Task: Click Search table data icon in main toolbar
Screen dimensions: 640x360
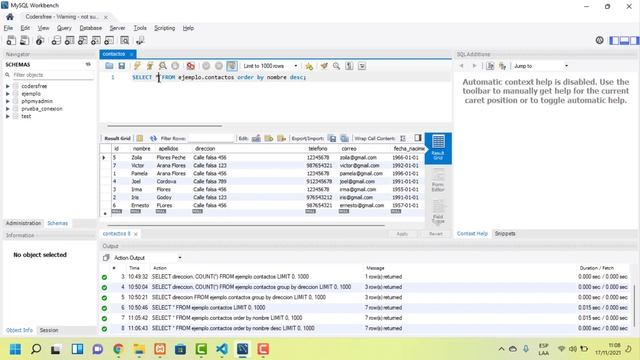Action: (124, 40)
